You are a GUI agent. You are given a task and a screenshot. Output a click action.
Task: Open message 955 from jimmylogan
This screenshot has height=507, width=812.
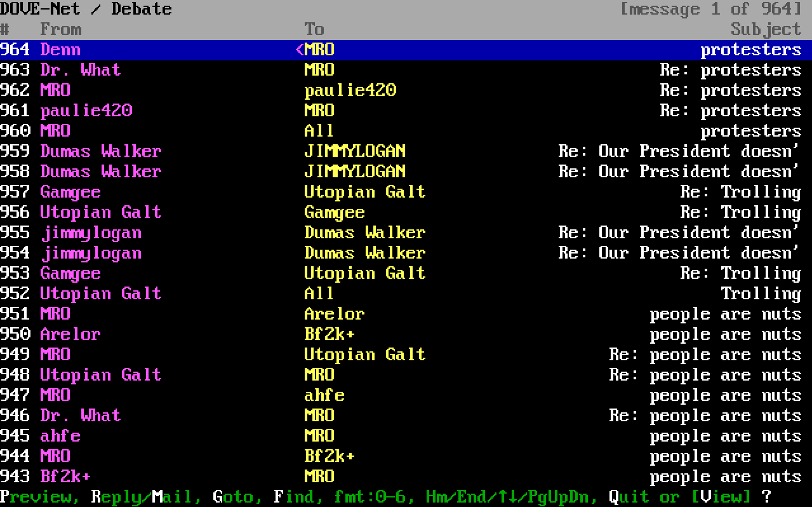91,233
